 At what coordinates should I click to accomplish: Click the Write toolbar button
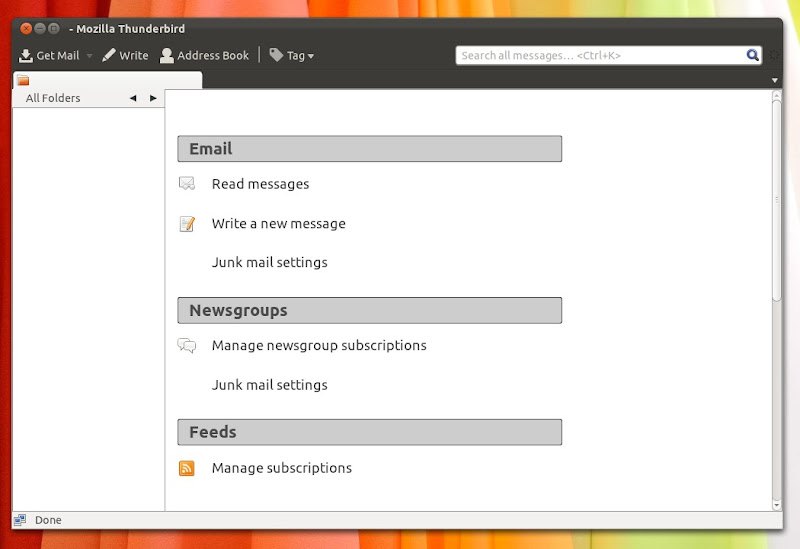click(x=125, y=56)
